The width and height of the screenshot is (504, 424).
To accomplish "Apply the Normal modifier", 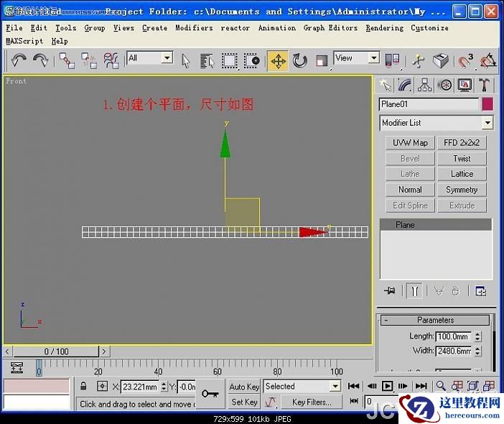I will click(410, 190).
